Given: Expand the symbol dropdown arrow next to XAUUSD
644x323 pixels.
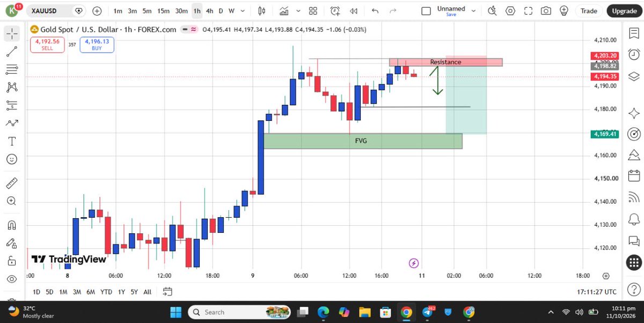Looking at the screenshot, I should pos(79,11).
